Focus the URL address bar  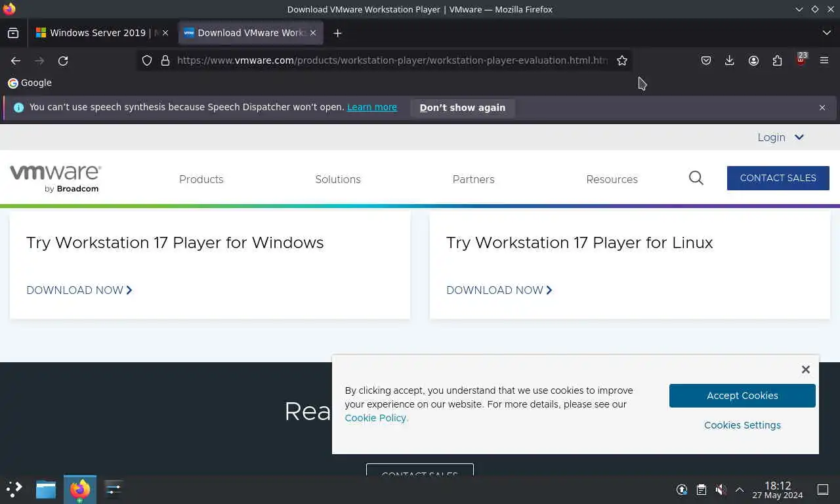click(x=392, y=60)
